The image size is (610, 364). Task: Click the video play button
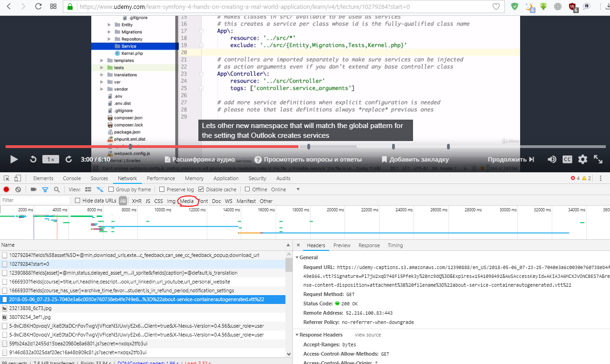pos(14,159)
